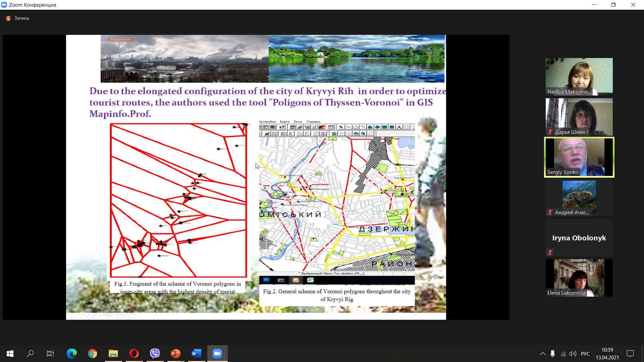Click the microphone tray icon
The image size is (644, 362).
[x=552, y=354]
